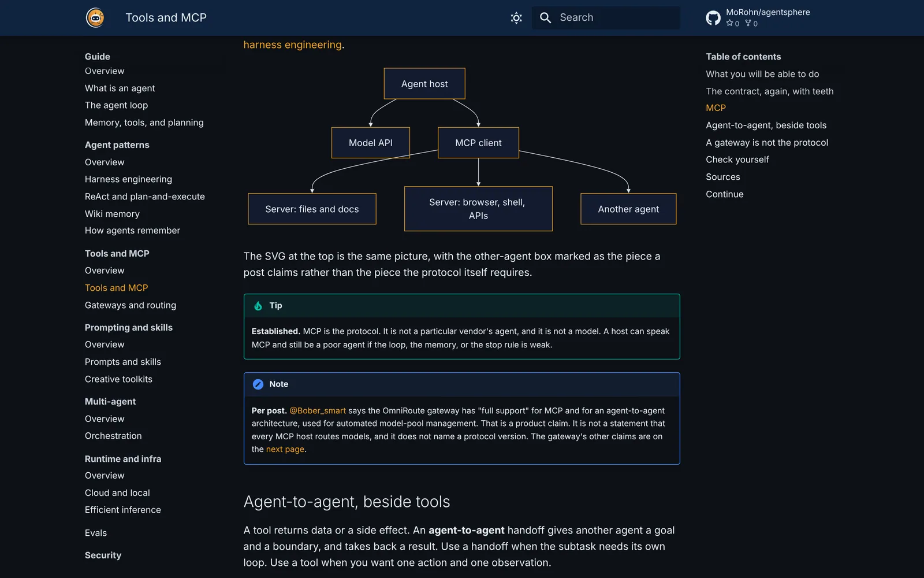Open ReAct and plan-and-execute page
The image size is (924, 578).
coord(144,197)
